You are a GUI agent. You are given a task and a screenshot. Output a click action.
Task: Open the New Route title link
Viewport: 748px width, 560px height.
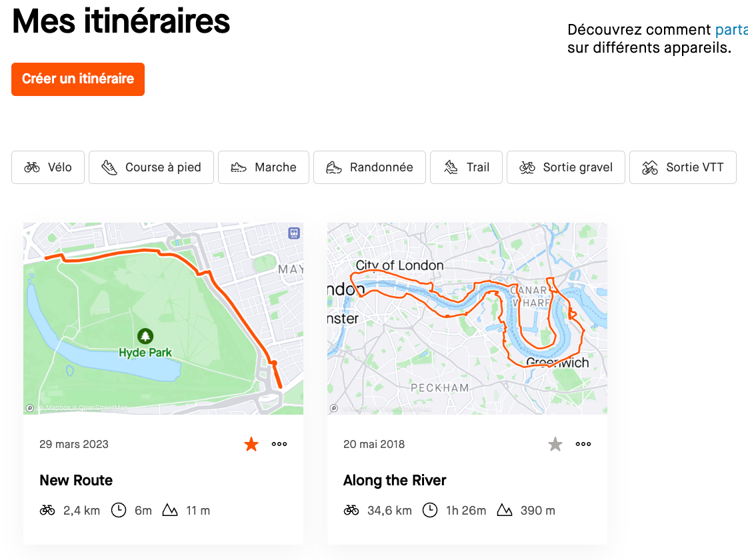[x=76, y=480]
